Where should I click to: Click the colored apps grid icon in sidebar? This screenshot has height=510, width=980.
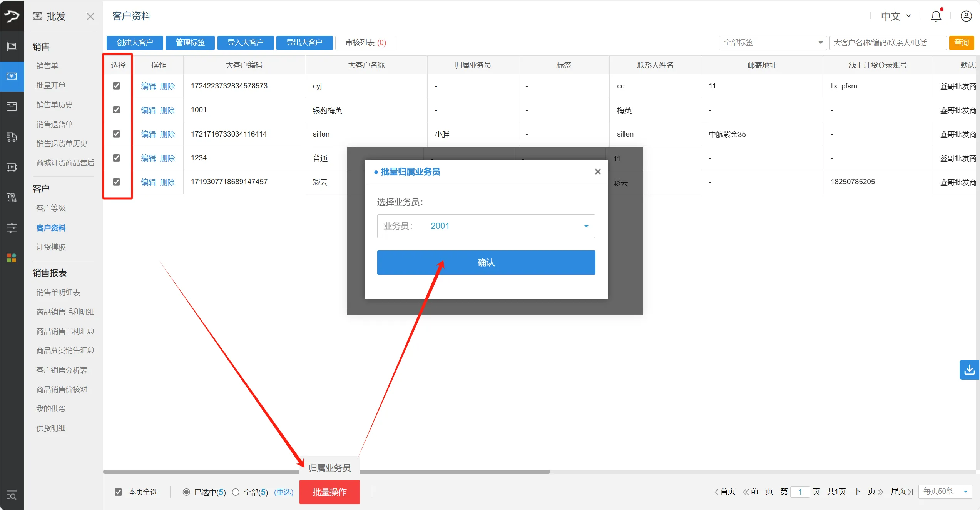point(11,258)
